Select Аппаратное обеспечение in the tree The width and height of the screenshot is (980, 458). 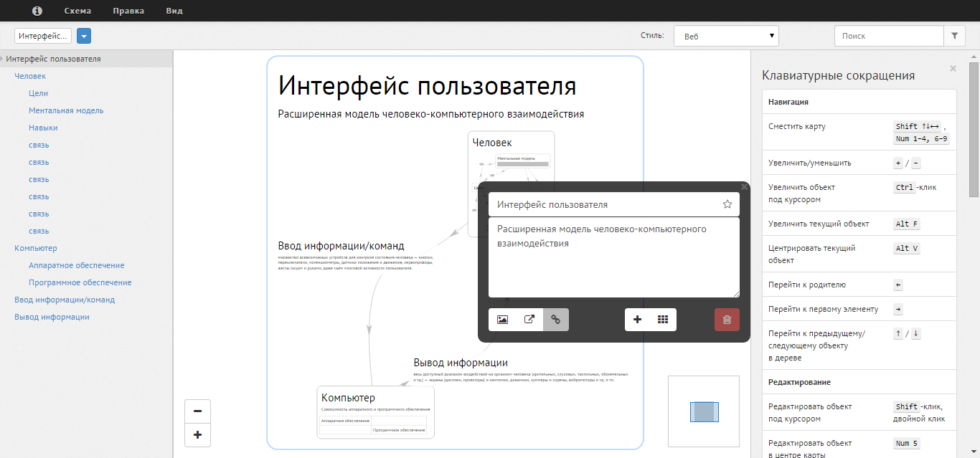coord(77,265)
